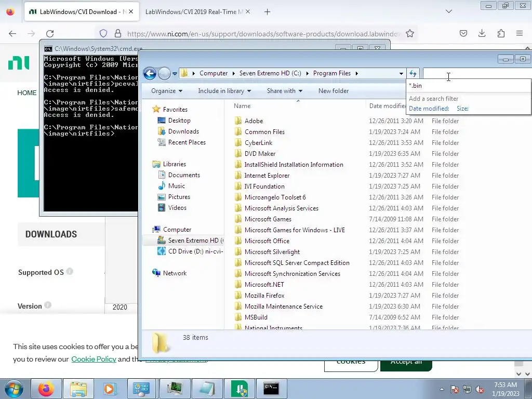
Task: Open recent locations dropdown arrow in Explorer
Action: (175, 74)
